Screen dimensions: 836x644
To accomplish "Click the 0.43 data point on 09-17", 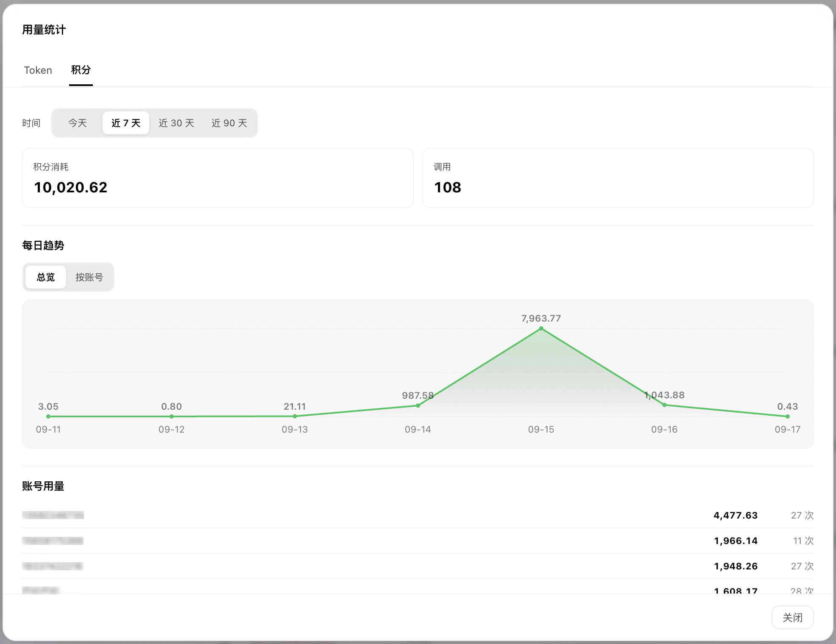I will pos(787,416).
